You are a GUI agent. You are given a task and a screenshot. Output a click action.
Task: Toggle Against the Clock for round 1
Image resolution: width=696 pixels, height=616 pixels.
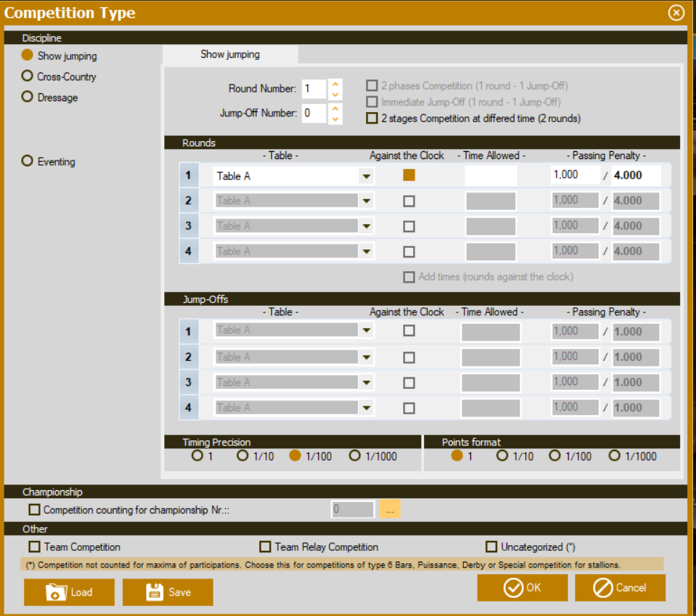(x=409, y=175)
